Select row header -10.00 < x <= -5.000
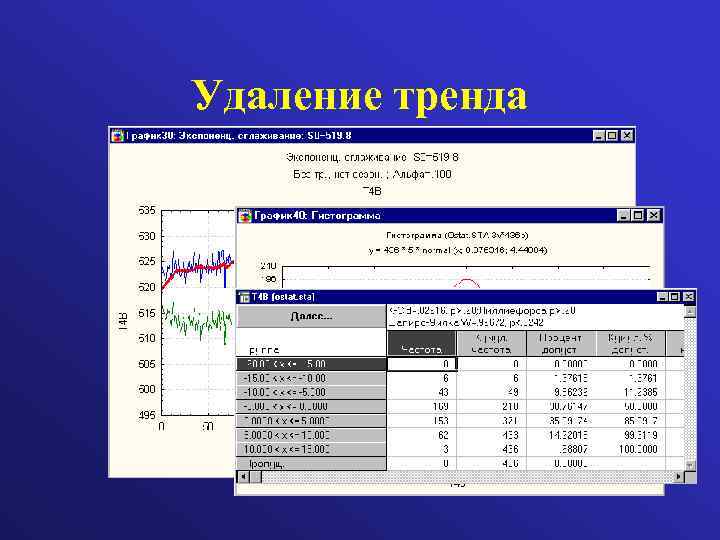Screen dimensions: 720x540 pos(311,393)
